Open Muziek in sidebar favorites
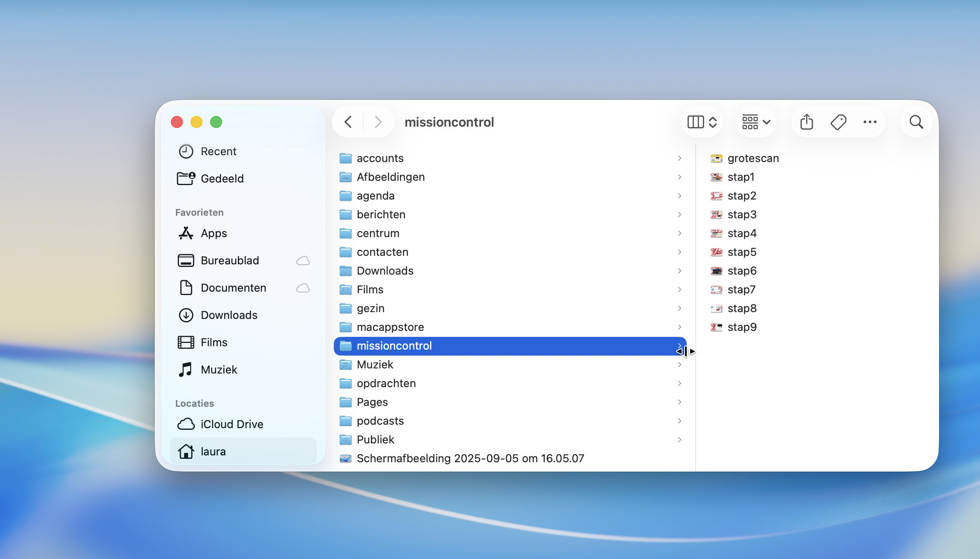 pyautogui.click(x=219, y=370)
